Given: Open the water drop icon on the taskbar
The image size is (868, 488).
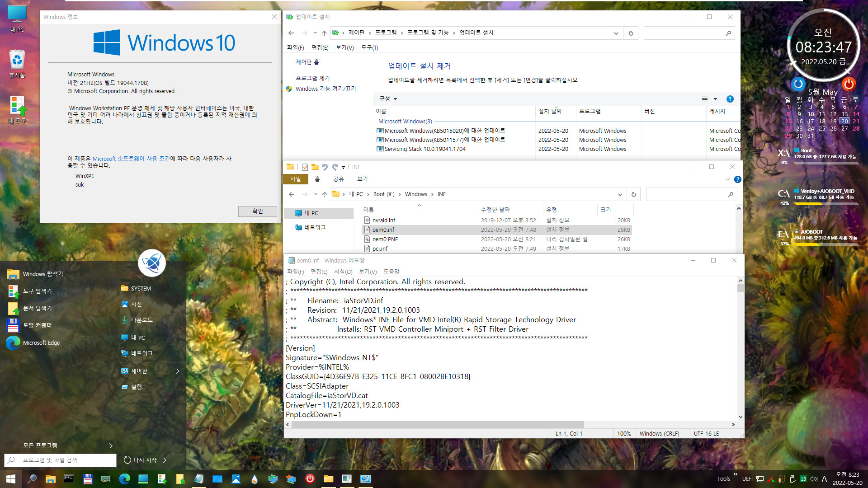Looking at the screenshot, I should pos(255,479).
